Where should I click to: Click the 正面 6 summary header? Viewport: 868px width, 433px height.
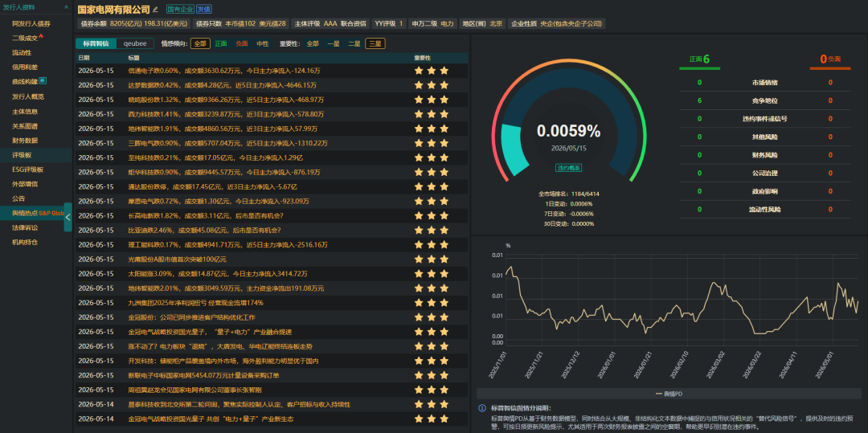pos(700,59)
